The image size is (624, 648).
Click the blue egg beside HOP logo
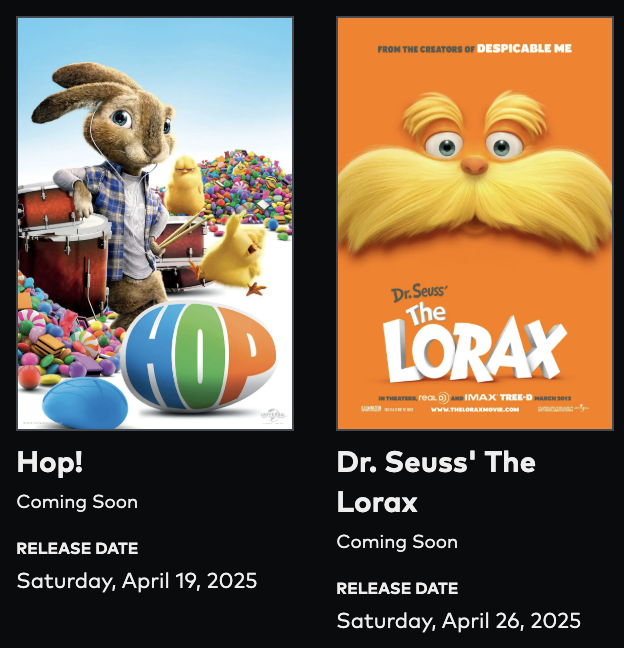pyautogui.click(x=85, y=403)
